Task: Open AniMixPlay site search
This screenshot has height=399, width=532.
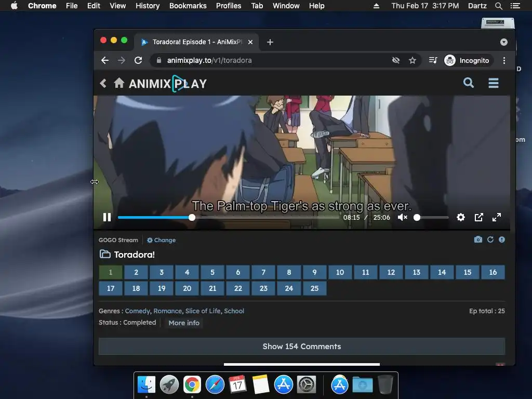Action: (x=469, y=83)
